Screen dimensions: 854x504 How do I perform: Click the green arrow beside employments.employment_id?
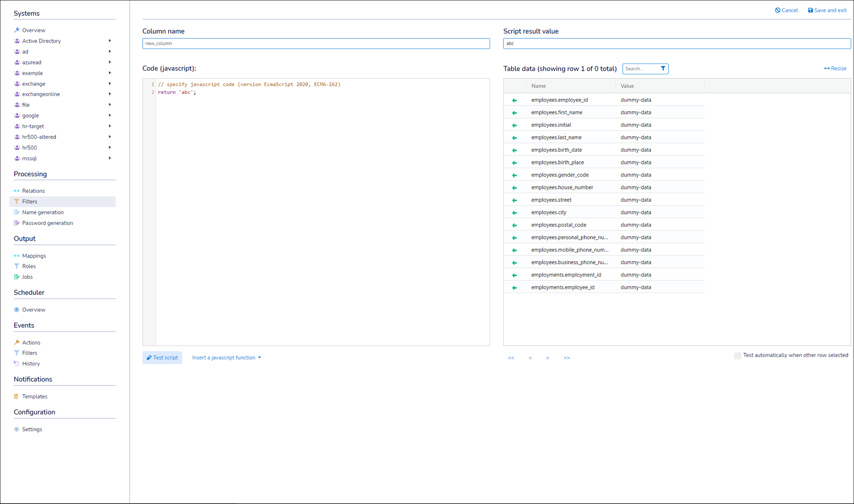[515, 275]
